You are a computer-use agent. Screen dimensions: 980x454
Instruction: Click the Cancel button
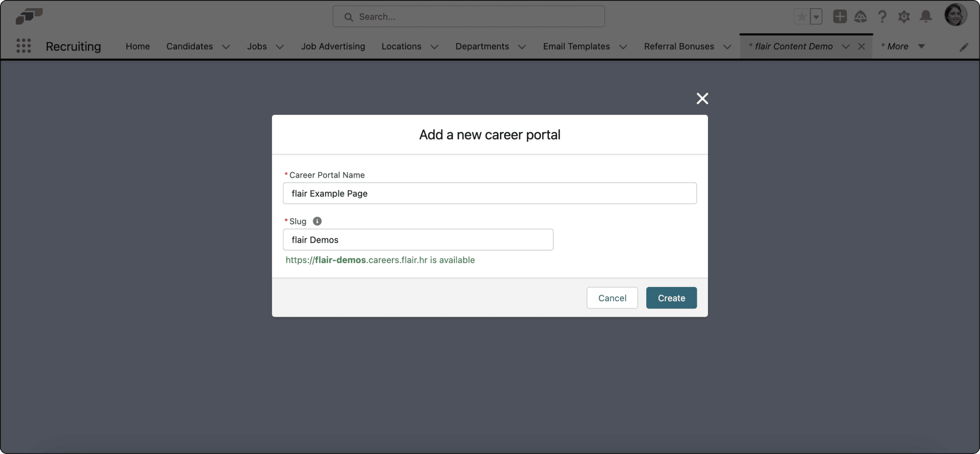[x=612, y=298]
